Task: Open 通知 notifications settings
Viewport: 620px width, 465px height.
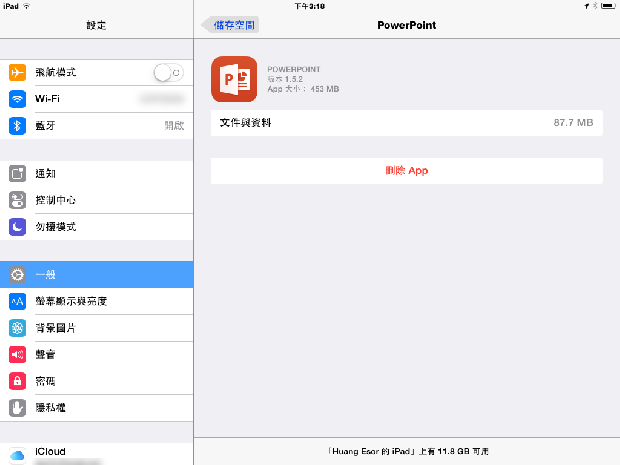Action: tap(97, 174)
